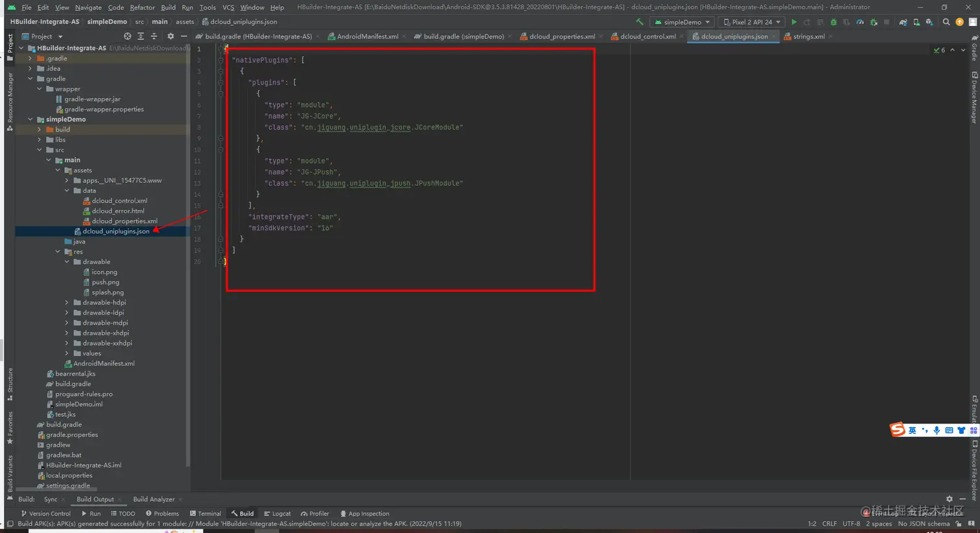Switch to the Build Analyzer tab

(x=154, y=499)
